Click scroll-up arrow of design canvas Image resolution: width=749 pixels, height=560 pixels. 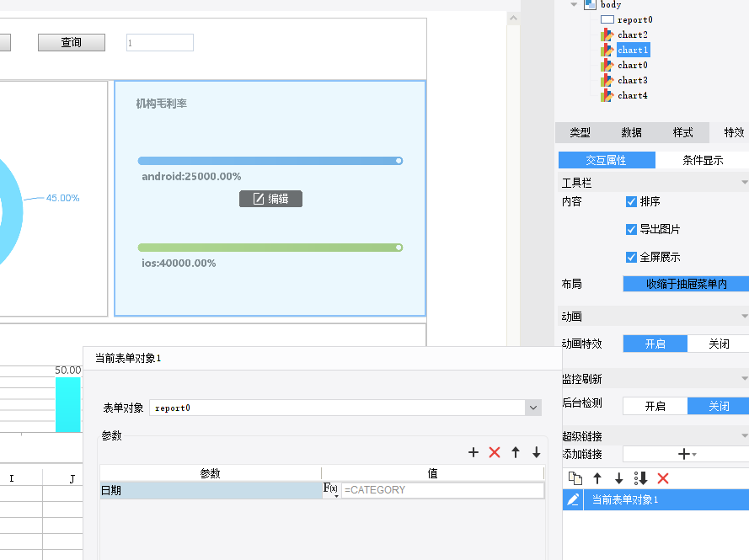(x=513, y=19)
